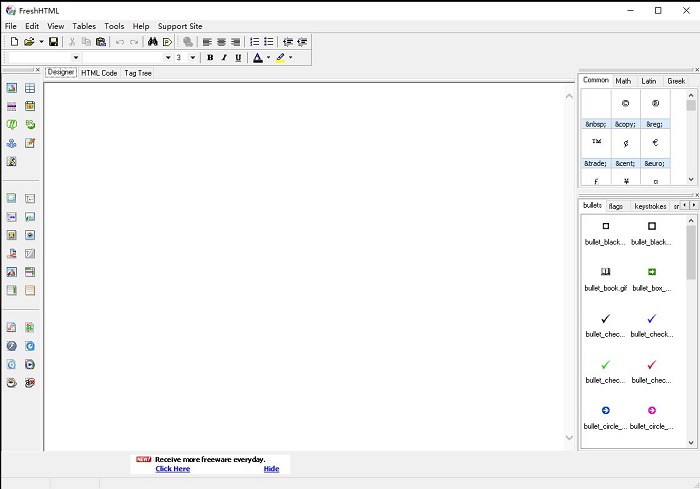Close the left insert toolbox panel
The image size is (700, 489).
click(x=38, y=70)
